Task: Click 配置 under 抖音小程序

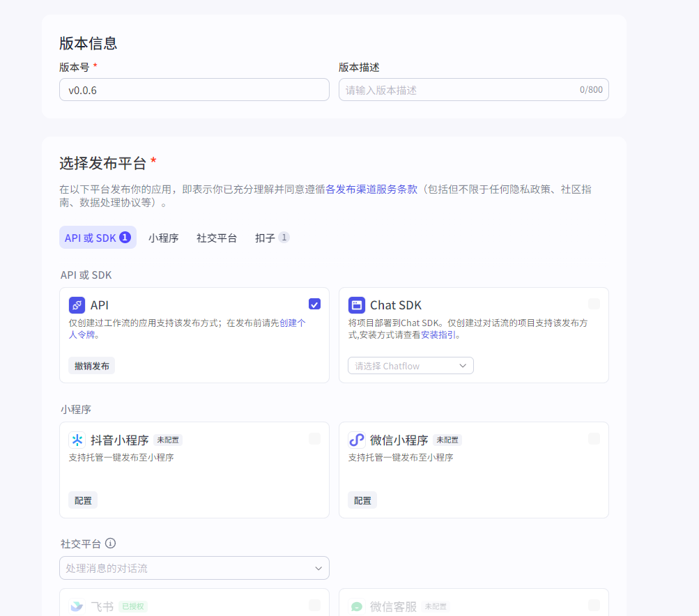Action: coord(83,500)
